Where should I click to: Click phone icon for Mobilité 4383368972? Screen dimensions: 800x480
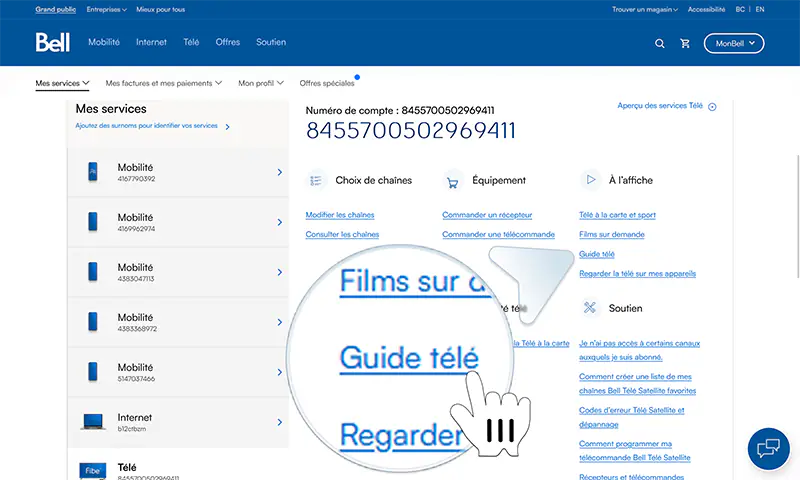pos(93,322)
